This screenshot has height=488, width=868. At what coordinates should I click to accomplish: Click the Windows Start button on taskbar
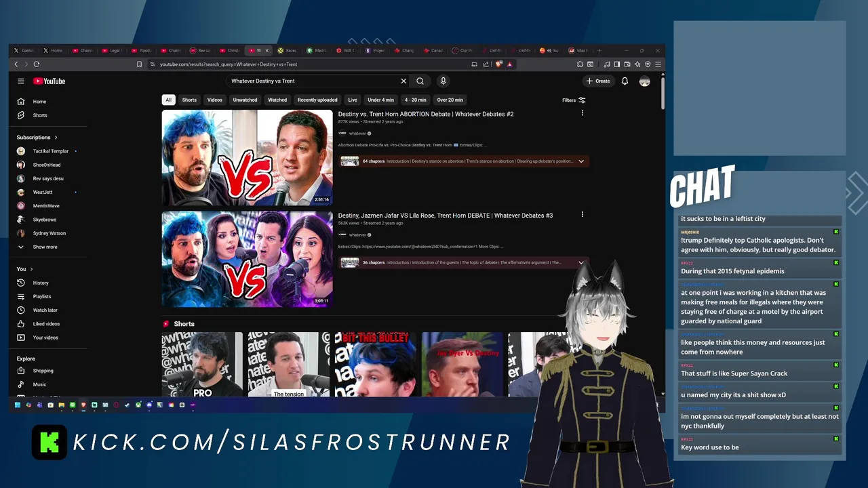(x=18, y=405)
